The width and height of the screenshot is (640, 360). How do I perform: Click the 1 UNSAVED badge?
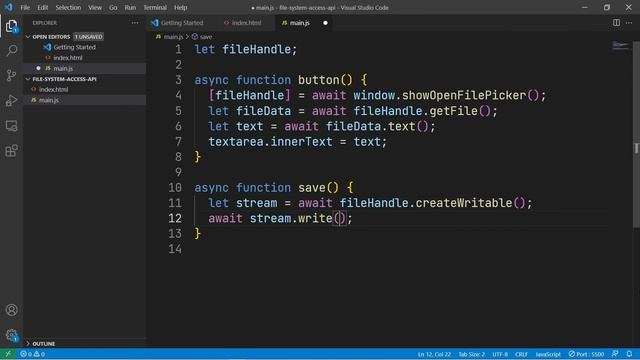click(89, 37)
